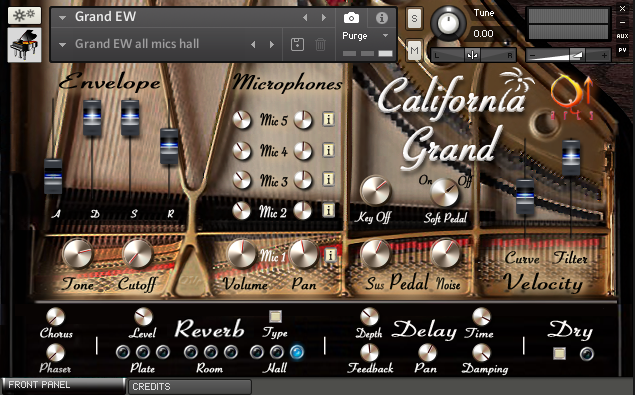Screen dimensions: 635x395
Task: Click the Sus Pedal knob
Action: pos(375,254)
